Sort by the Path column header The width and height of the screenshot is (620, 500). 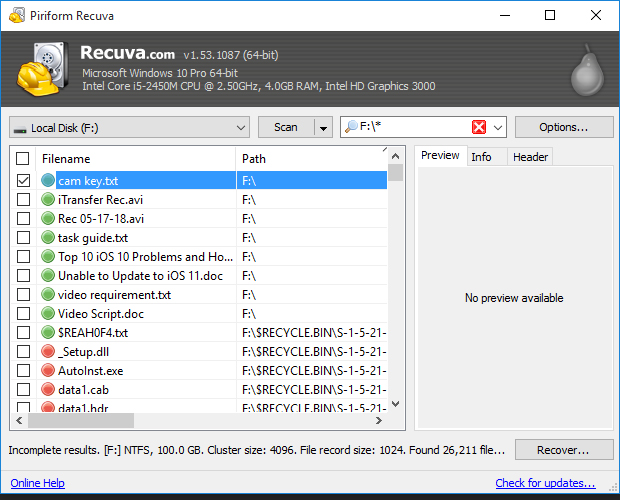(312, 158)
